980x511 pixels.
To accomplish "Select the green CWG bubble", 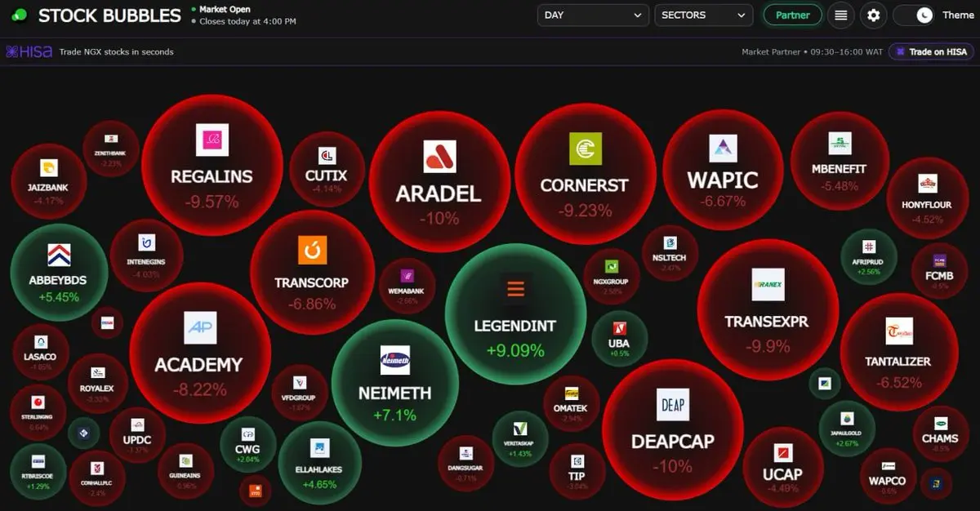I will (247, 444).
